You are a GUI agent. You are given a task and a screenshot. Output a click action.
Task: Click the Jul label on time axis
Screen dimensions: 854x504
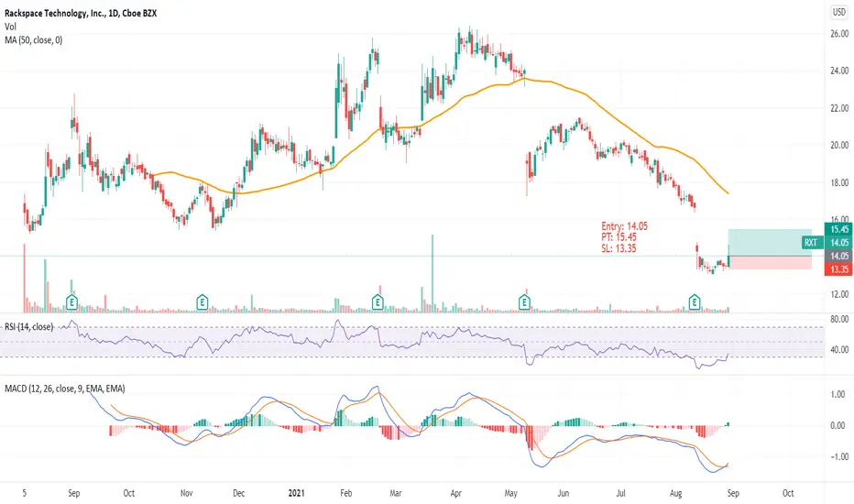pyautogui.click(x=621, y=493)
